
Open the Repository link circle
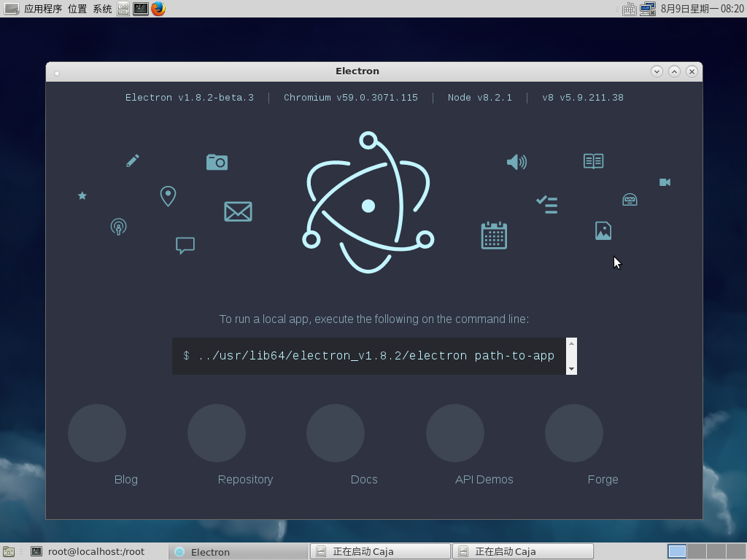click(217, 433)
